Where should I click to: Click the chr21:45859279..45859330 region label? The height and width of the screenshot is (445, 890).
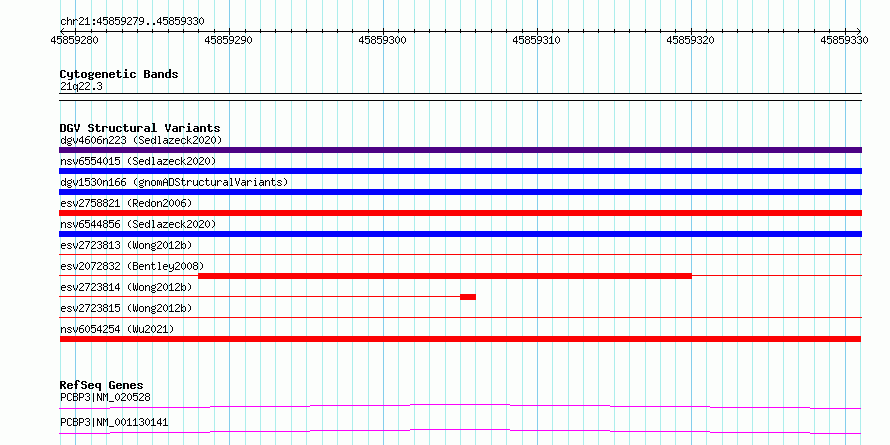132,21
